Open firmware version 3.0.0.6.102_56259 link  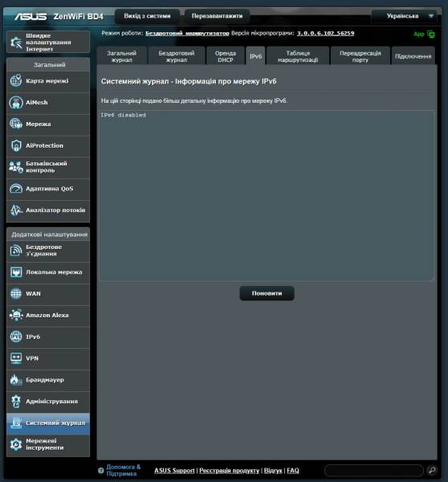[325, 33]
